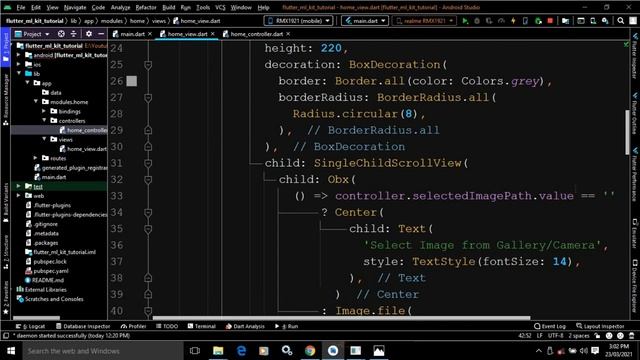The height and width of the screenshot is (360, 640).
Task: Expand the routes folder
Action: [36, 158]
